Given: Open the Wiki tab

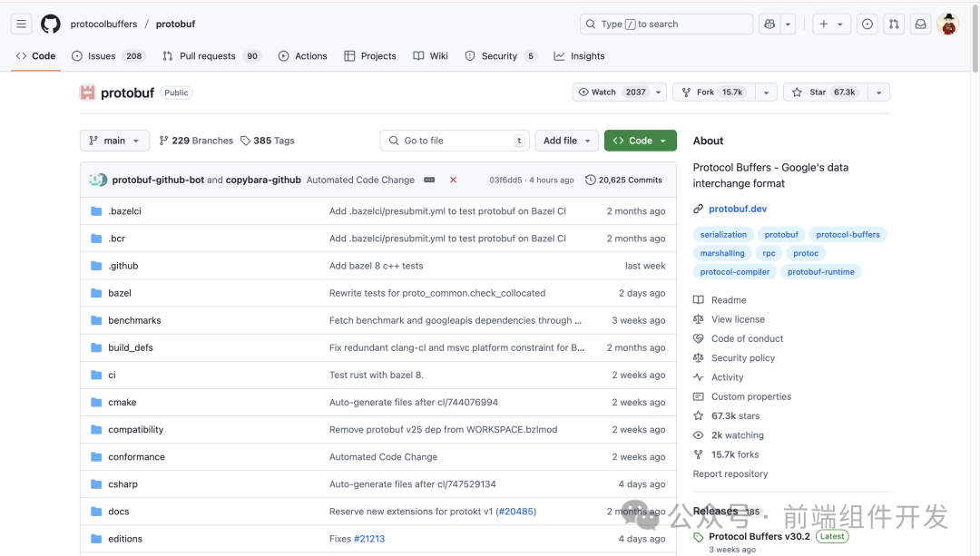Looking at the screenshot, I should [x=431, y=56].
